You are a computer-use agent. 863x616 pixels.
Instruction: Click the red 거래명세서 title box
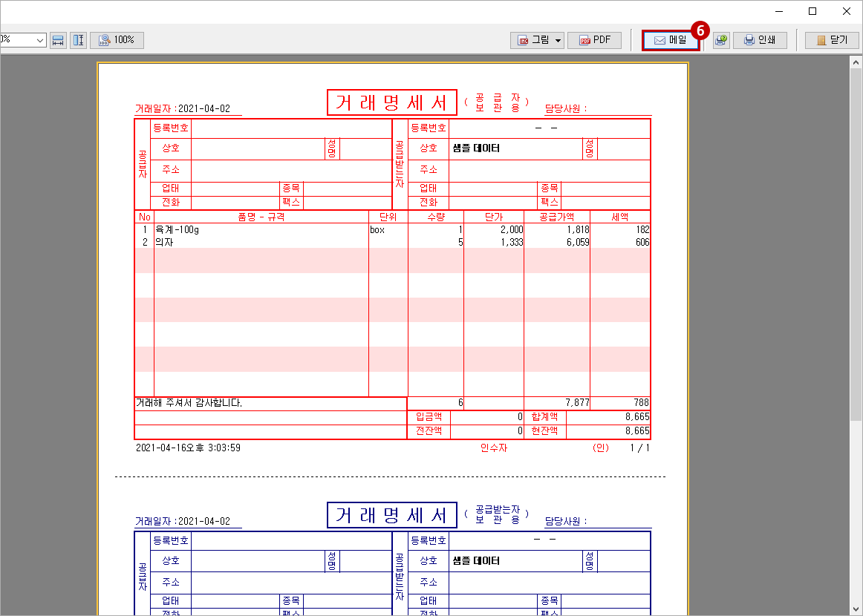click(392, 102)
